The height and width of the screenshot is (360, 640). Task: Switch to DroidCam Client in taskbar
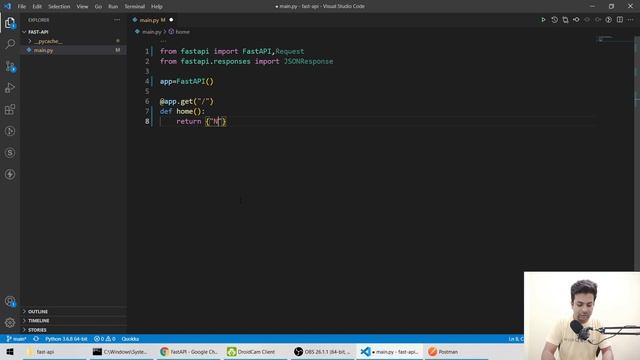click(256, 351)
